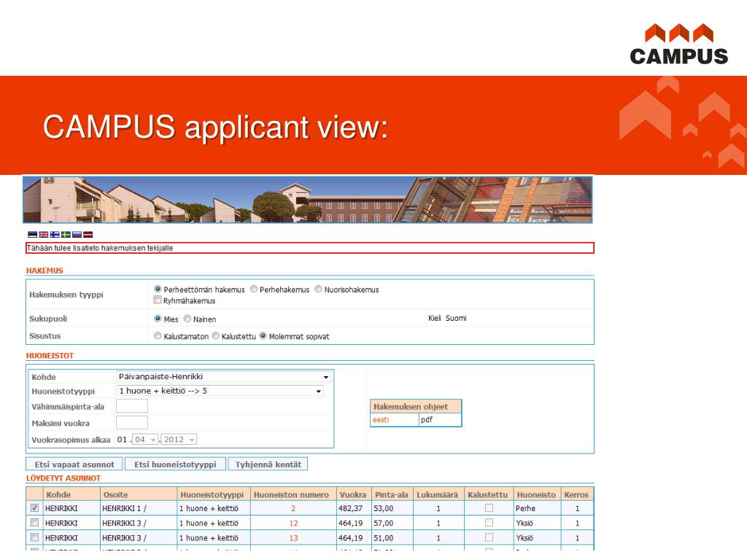Toggle Kalustettu checkbox in apartment 12 row
This screenshot has height=560, width=747.
click(x=489, y=523)
